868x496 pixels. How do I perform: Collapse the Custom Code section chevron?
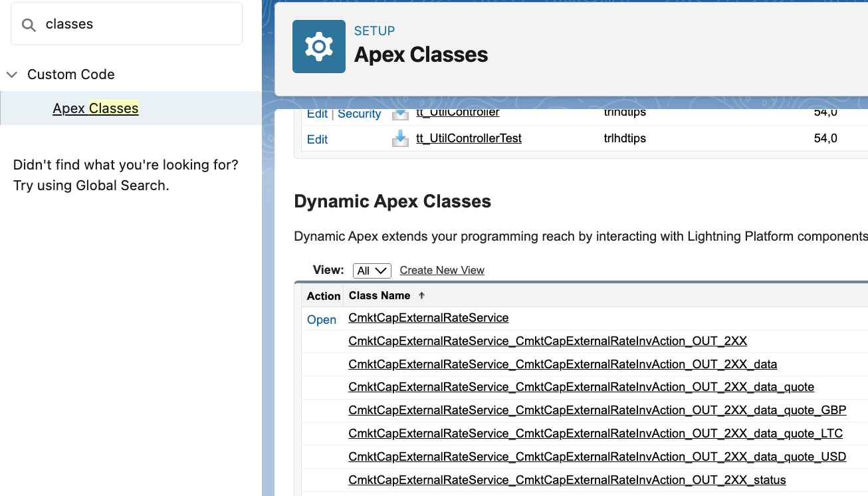11,74
